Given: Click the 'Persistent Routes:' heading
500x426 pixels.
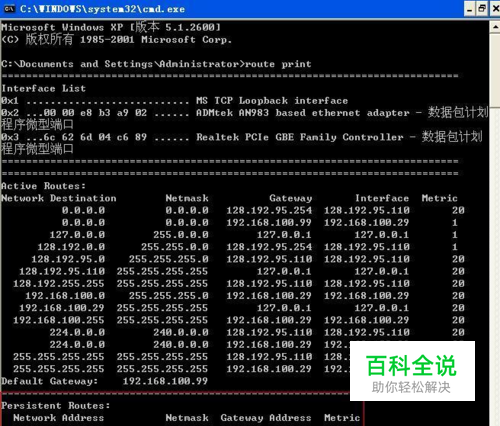Looking at the screenshot, I should 56,406.
